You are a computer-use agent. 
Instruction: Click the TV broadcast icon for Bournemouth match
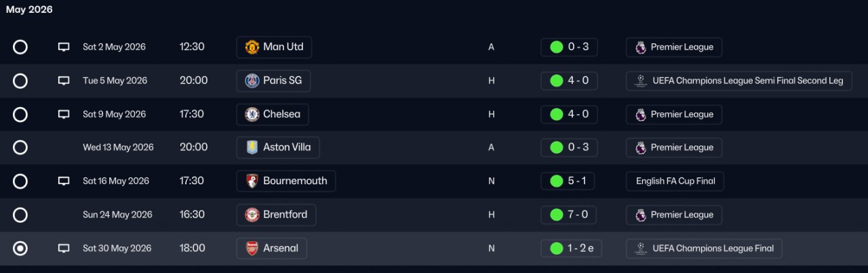pos(64,181)
